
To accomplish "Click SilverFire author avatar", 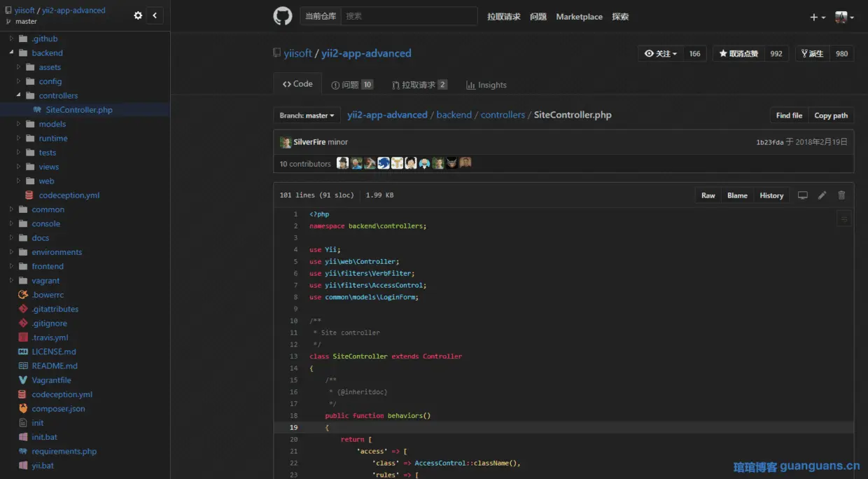I will pos(286,142).
